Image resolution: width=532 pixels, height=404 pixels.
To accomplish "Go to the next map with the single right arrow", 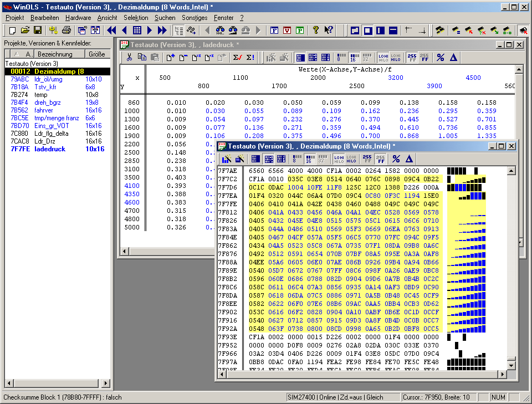I will 149,30.
